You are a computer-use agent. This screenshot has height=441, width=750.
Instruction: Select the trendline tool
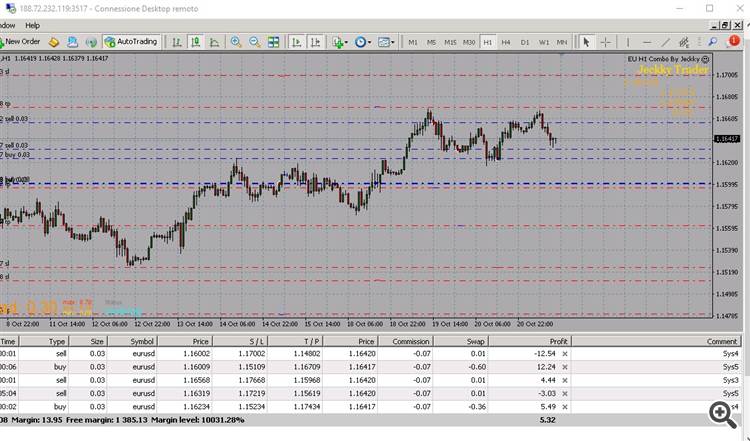(665, 42)
